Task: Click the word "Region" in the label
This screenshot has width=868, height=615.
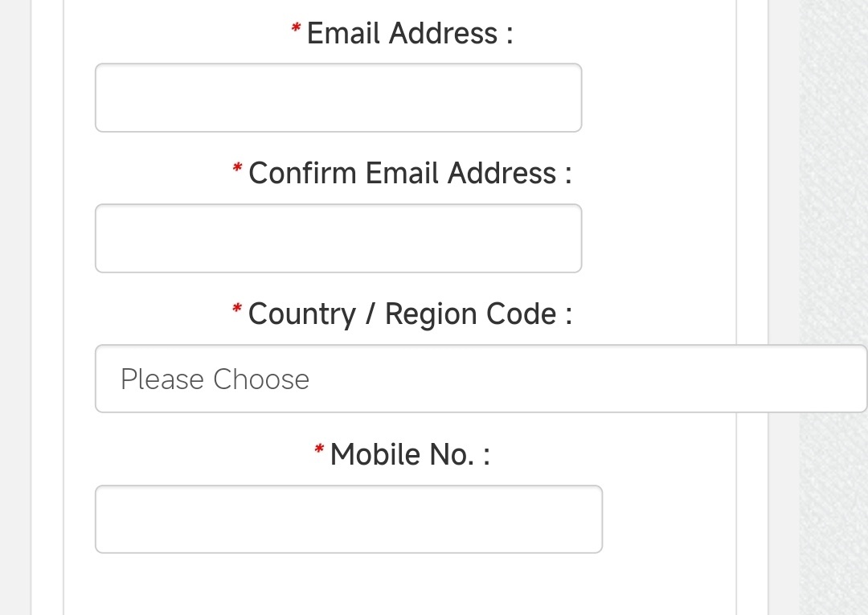Action: pyautogui.click(x=425, y=314)
